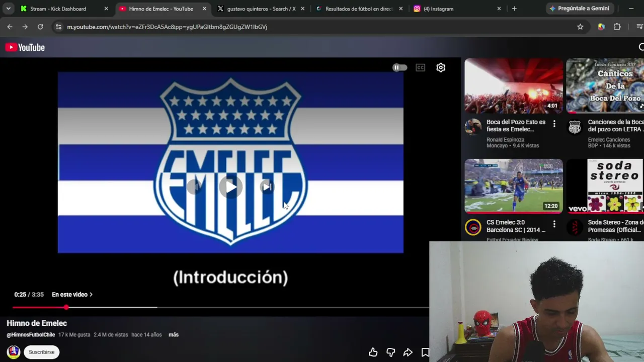
Task: Go back to the previous page
Action: pyautogui.click(x=10, y=27)
